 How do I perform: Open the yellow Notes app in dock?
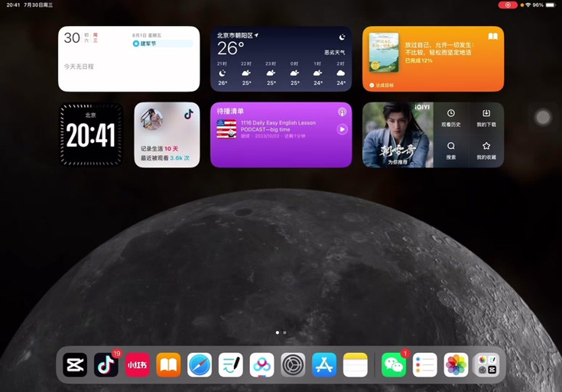(x=356, y=364)
